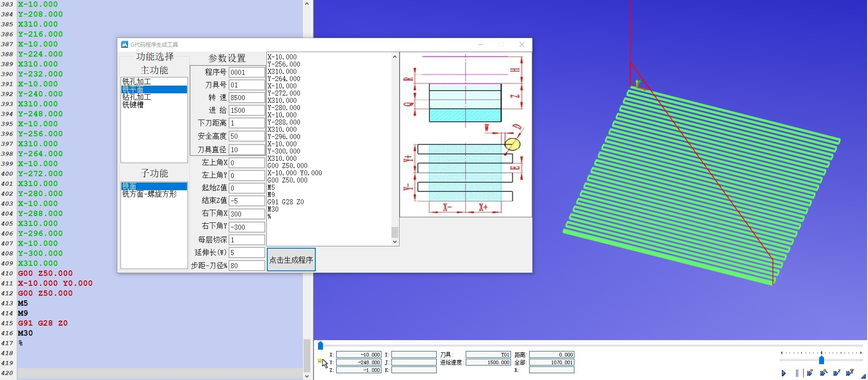Pause the toolpath simulation

797,373
